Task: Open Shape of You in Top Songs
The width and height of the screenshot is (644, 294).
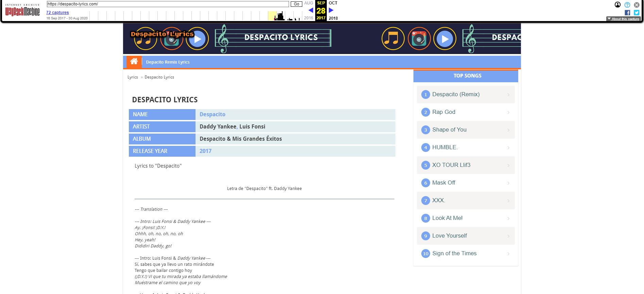Action: click(449, 130)
